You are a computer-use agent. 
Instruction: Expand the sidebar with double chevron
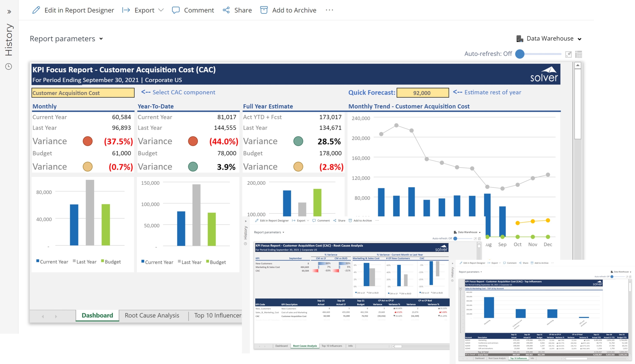(9, 11)
